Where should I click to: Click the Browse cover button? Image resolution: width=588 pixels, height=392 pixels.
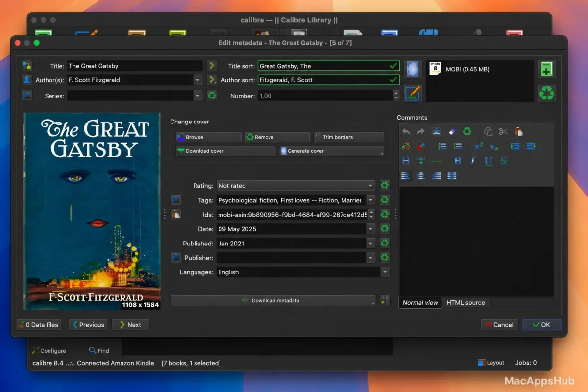209,137
